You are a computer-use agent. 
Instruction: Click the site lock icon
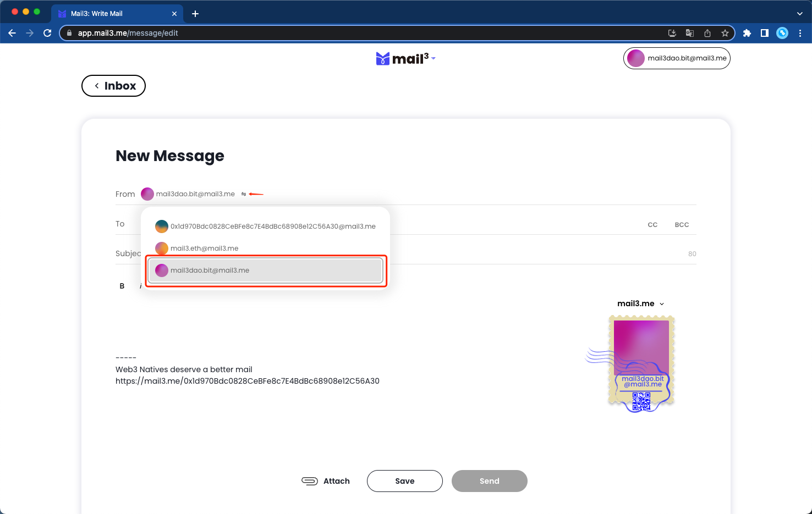(69, 33)
